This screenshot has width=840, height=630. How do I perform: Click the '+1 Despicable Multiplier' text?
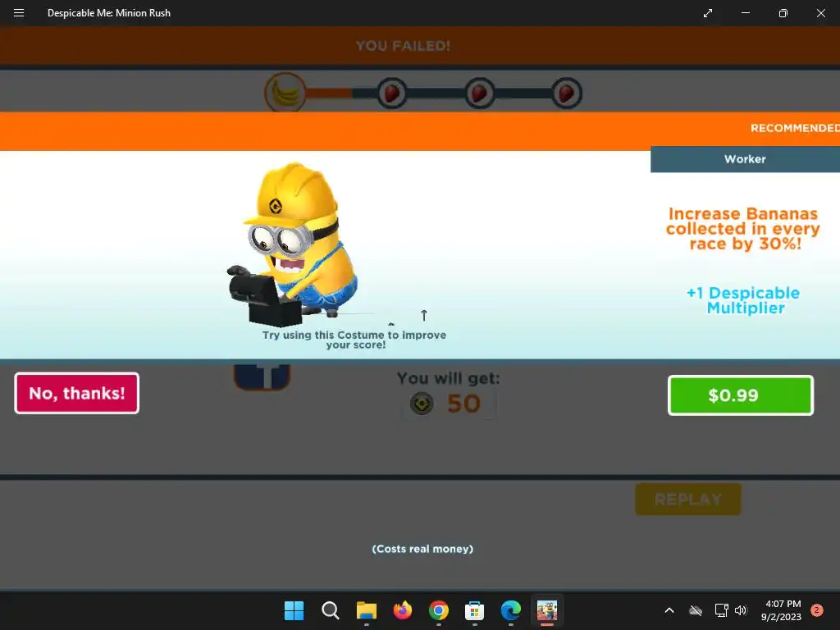(743, 300)
